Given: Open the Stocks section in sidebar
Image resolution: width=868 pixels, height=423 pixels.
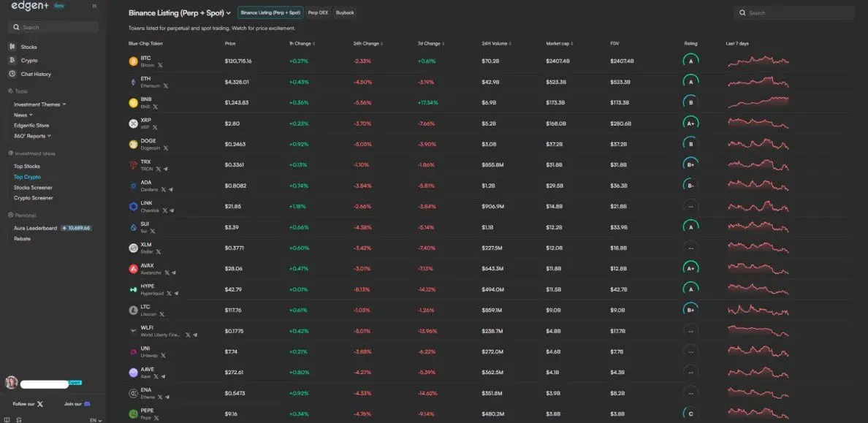Looking at the screenshot, I should point(28,47).
